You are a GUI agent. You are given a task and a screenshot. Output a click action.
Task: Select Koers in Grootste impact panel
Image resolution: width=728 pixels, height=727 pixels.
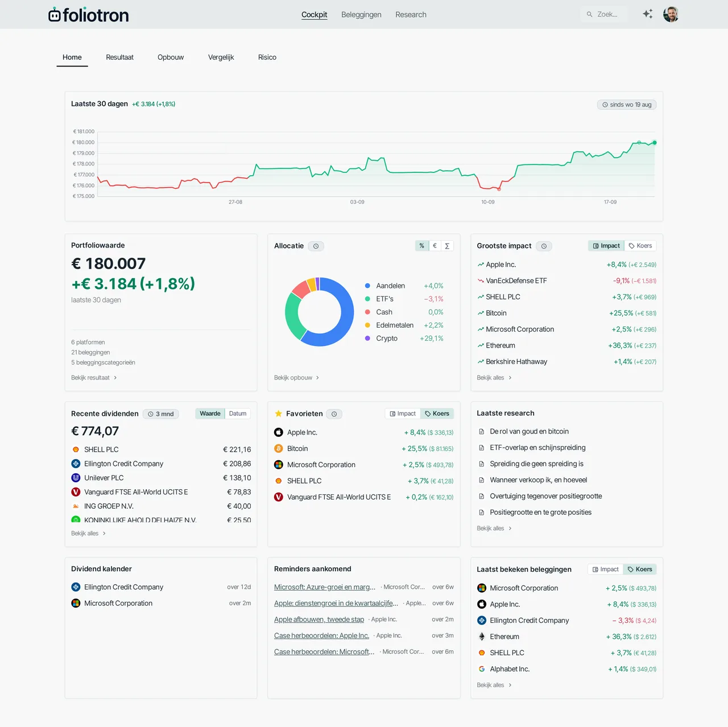point(640,246)
